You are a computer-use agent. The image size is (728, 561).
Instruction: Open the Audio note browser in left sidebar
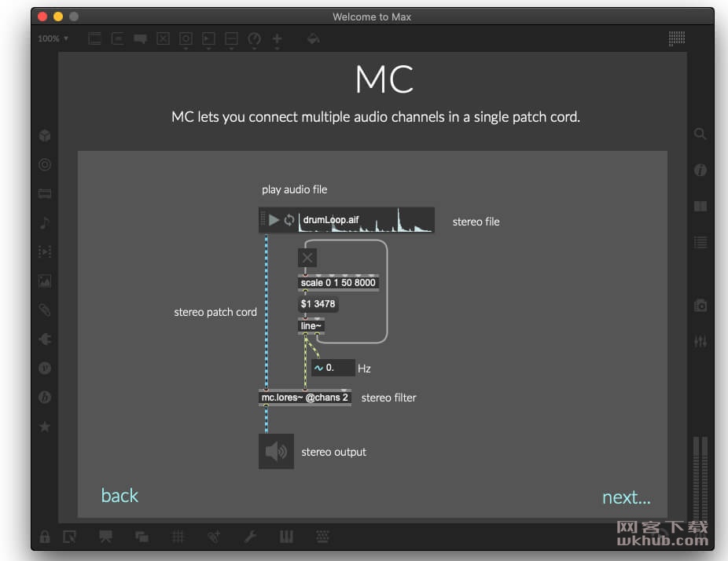(x=45, y=222)
